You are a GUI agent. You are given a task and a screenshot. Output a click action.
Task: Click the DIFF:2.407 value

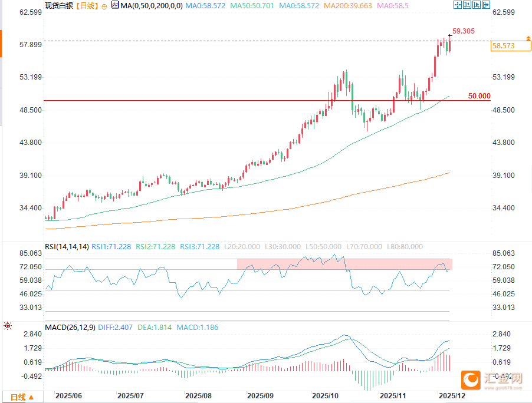[116, 328]
